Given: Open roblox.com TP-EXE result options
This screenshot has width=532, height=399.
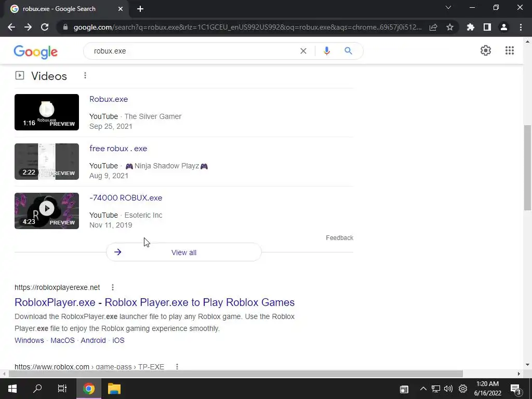Looking at the screenshot, I should (x=177, y=366).
